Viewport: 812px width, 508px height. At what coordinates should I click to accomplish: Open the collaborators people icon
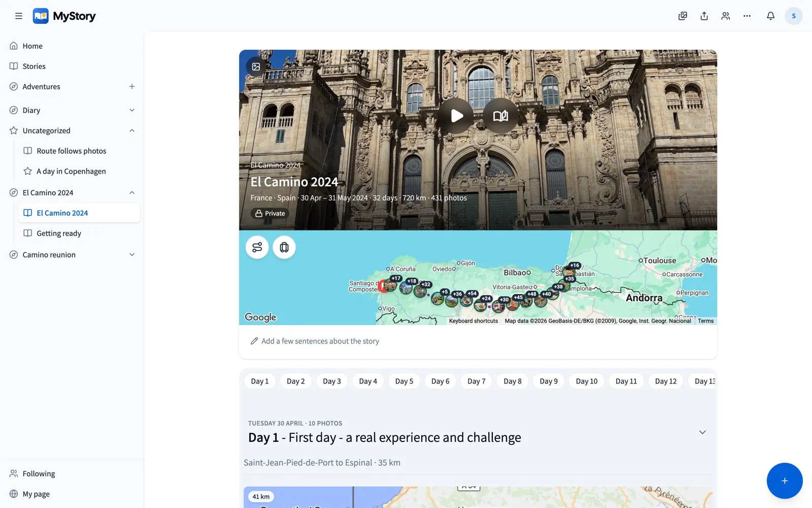726,16
